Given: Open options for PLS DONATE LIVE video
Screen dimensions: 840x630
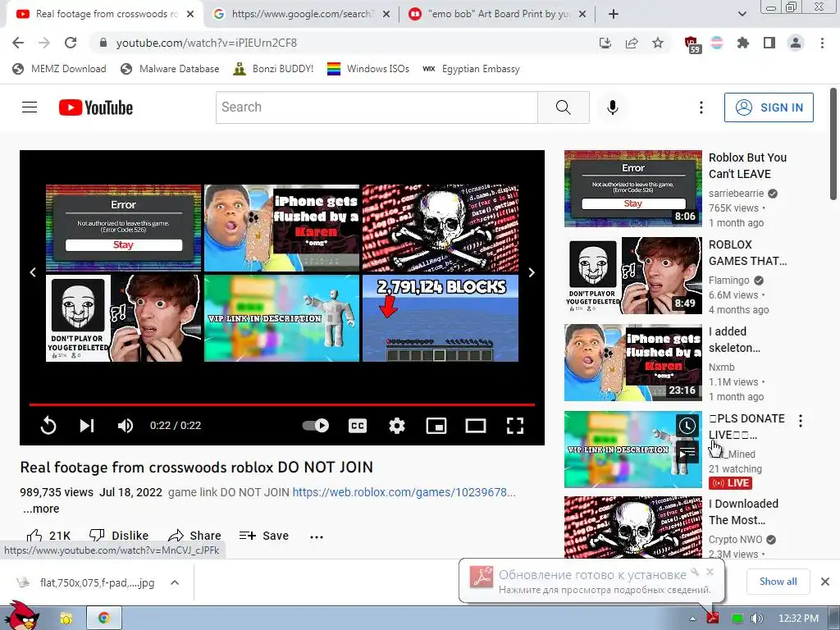Looking at the screenshot, I should [x=801, y=421].
